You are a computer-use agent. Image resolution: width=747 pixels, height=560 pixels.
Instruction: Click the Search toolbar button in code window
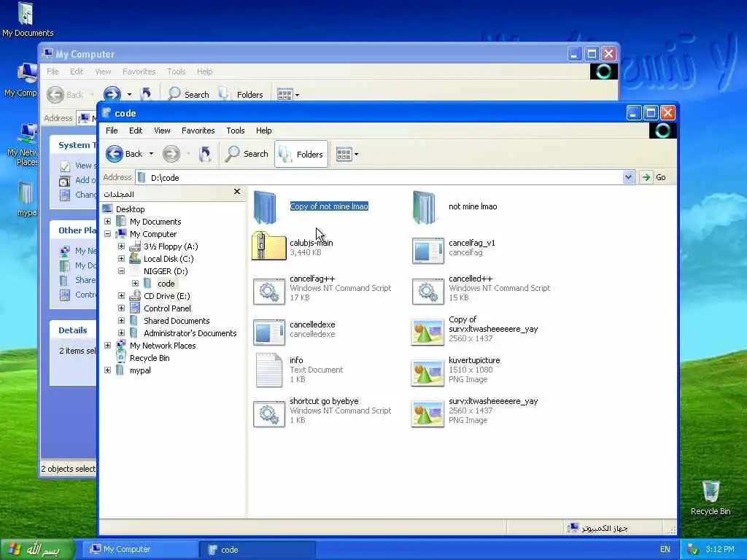tap(247, 154)
